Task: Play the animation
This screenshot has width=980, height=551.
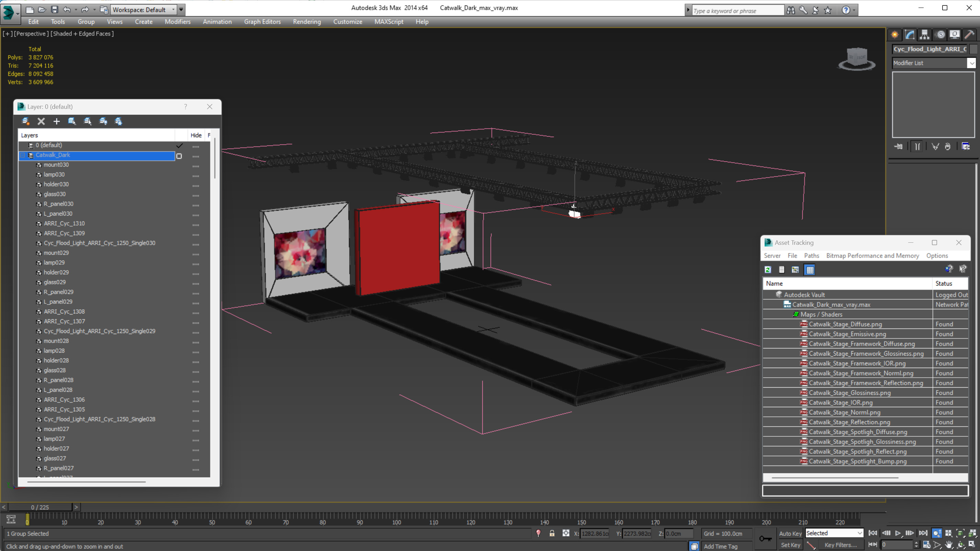Action: pos(898,533)
